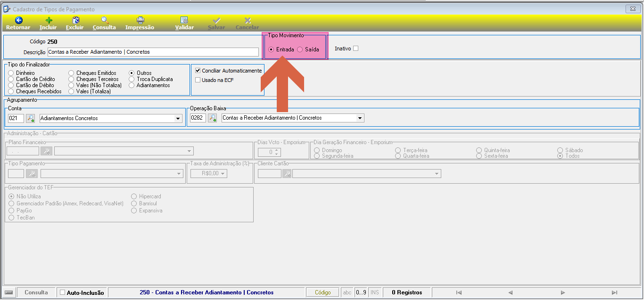
Task: Click the Retornar back arrow icon
Action: tap(19, 20)
